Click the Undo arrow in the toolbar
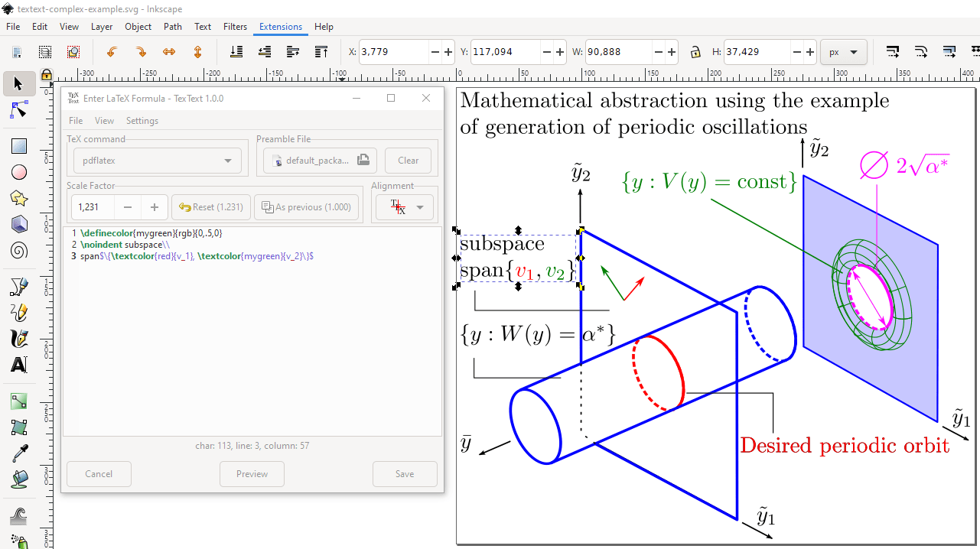Viewport: 980px width, 549px height. 112,52
